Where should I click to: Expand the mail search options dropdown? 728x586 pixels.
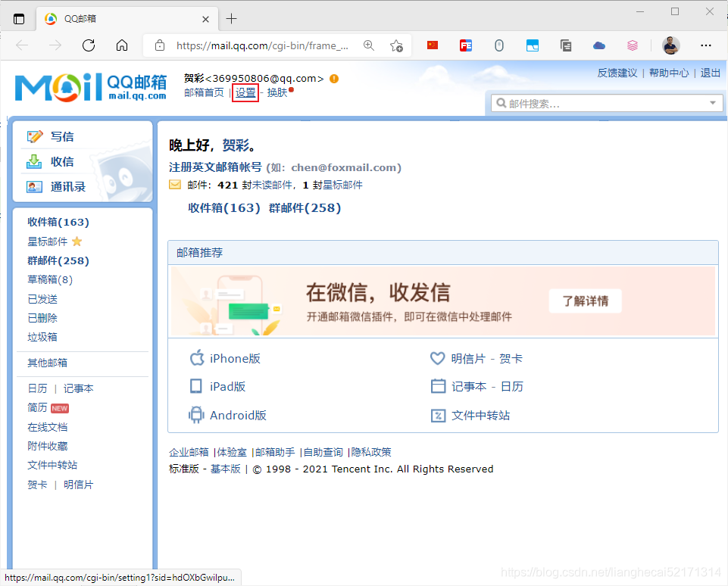coord(713,103)
